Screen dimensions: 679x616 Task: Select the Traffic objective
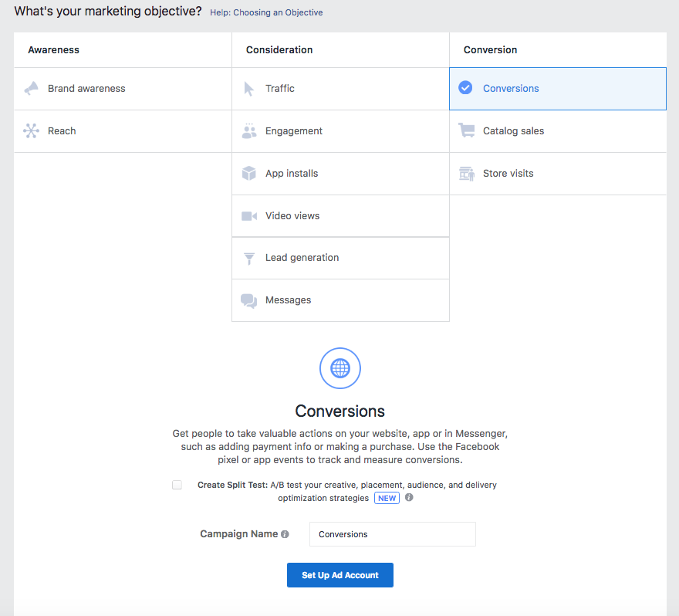tap(340, 89)
